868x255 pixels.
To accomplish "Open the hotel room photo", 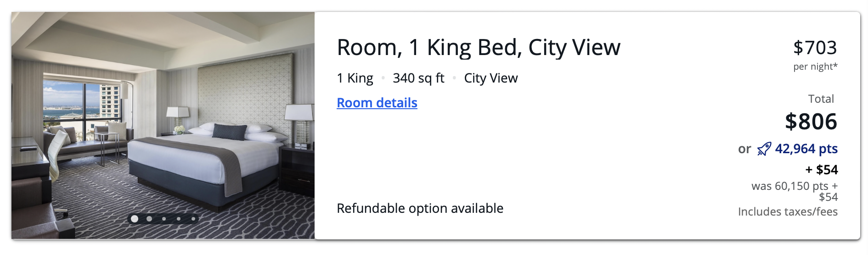I will 163,125.
